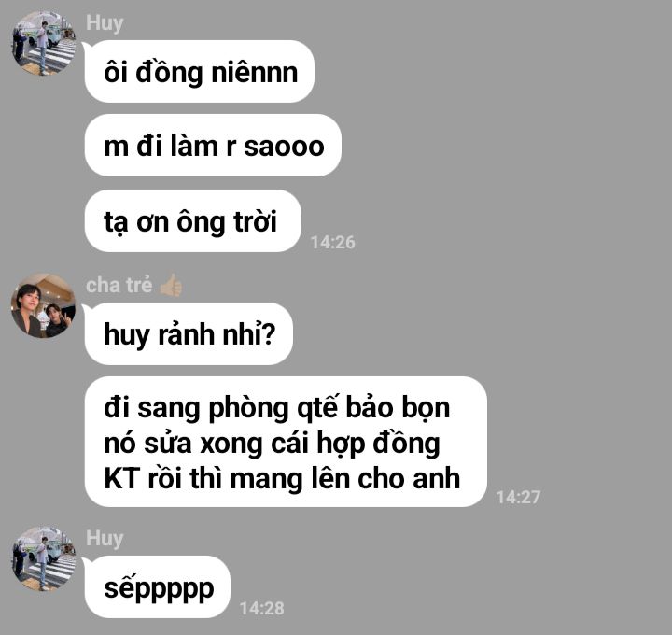Select the message "m đi làm r saooo"
This screenshot has width=672, height=635.
tap(213, 146)
